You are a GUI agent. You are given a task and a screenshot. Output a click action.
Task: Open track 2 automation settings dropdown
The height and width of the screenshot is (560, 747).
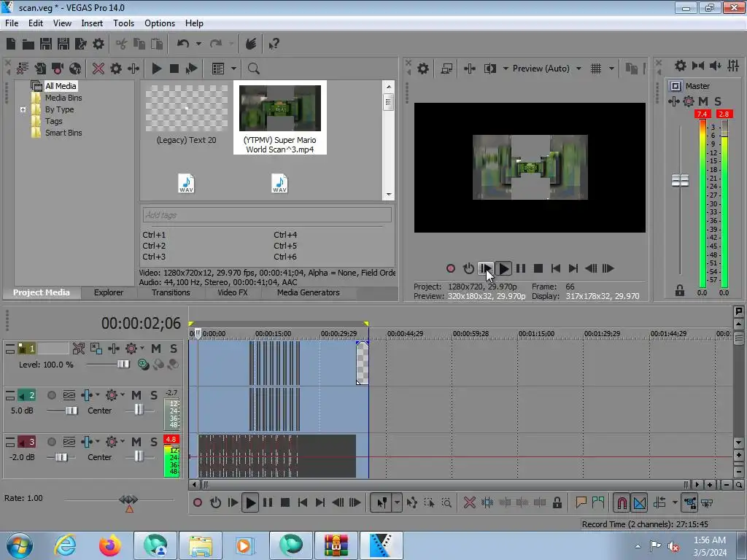123,395
